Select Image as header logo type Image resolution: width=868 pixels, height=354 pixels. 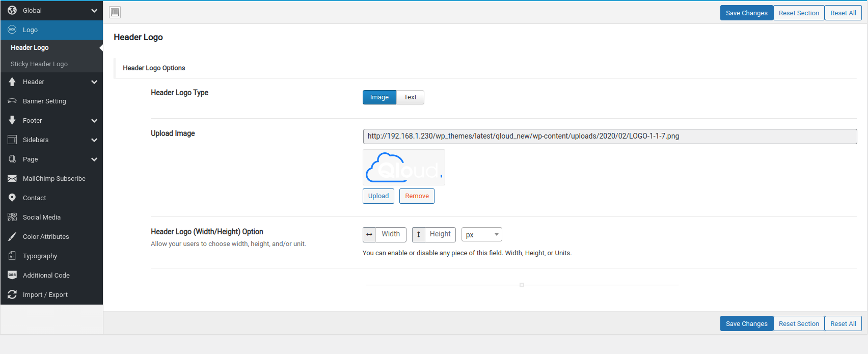[x=379, y=97]
